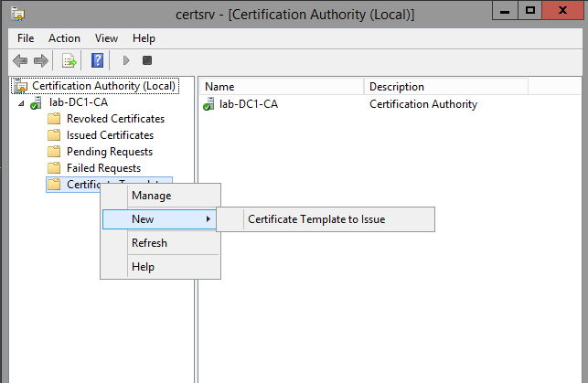Image resolution: width=588 pixels, height=383 pixels.
Task: Expand the New submenu arrow
Action: pos(208,219)
